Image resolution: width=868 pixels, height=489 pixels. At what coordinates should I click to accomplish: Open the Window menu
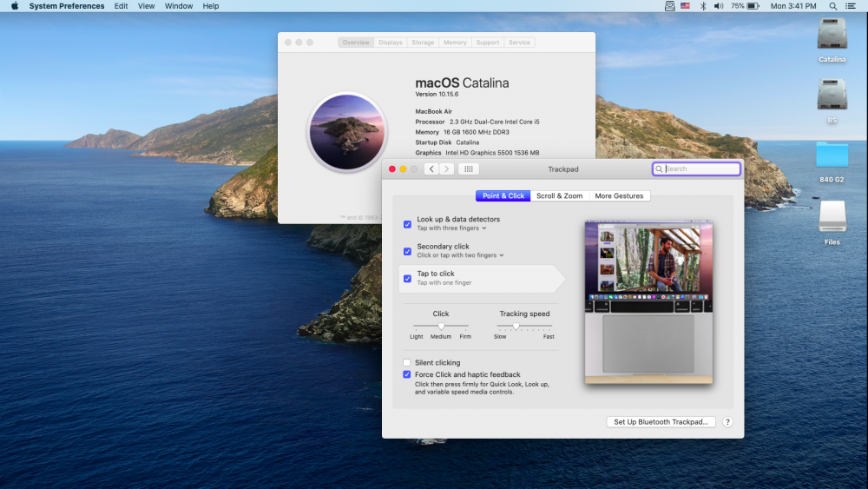coord(179,6)
